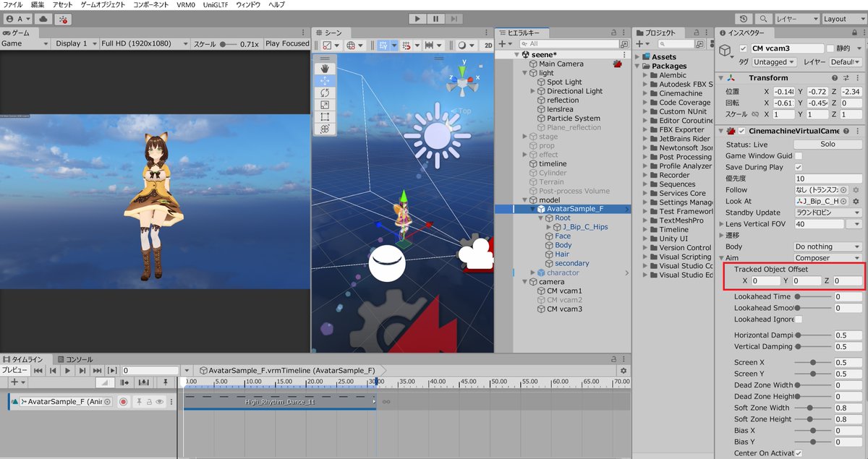868x459 pixels.
Task: Click the timeline settings gear
Action: [623, 370]
